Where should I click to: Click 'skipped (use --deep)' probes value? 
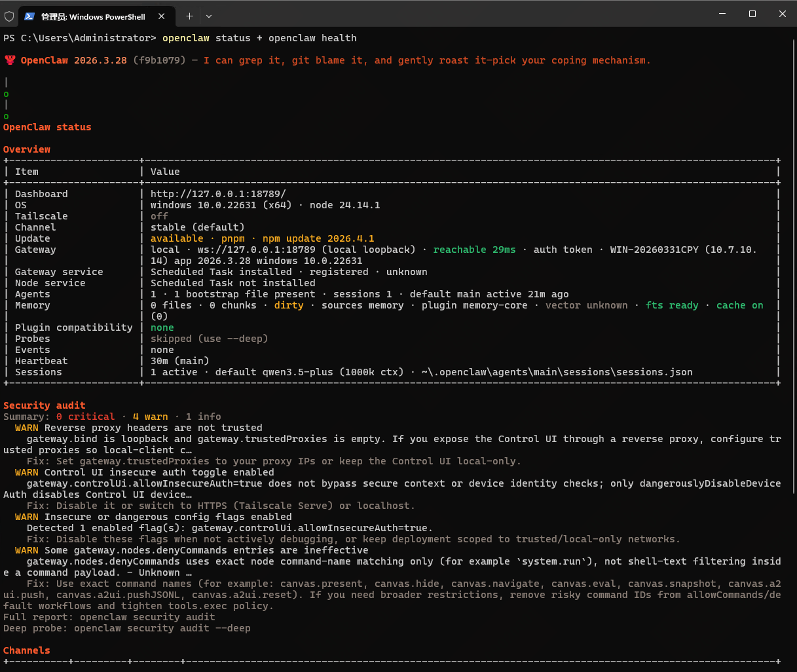click(210, 339)
